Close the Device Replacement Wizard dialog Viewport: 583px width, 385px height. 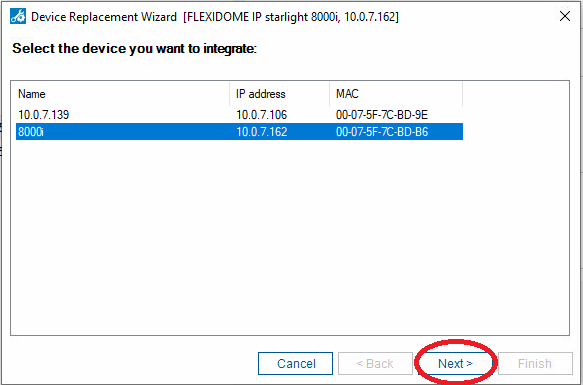pyautogui.click(x=565, y=16)
